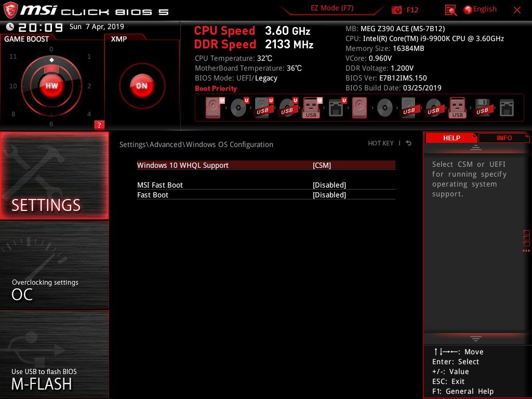The height and width of the screenshot is (399, 532).
Task: Click the triple-arrow collapse icon on right edge
Action: tap(526, 251)
